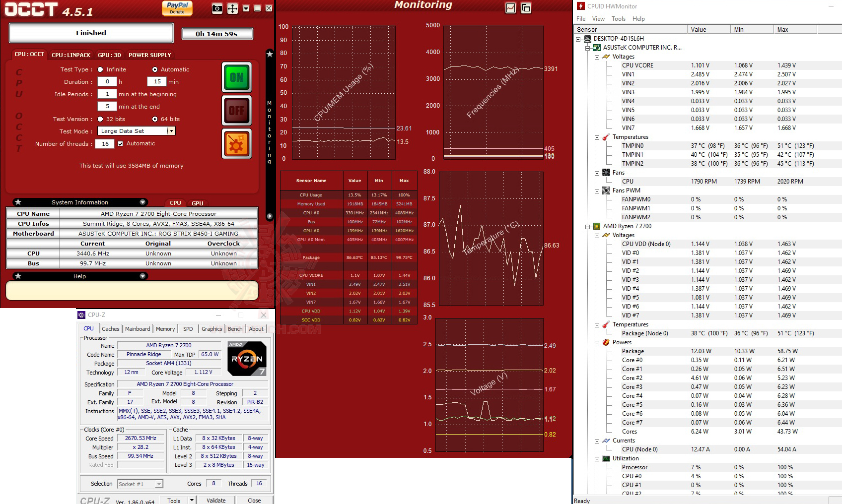Screen dimensions: 842x504
Task: Show GPU tab in System Information
Action: tap(198, 203)
